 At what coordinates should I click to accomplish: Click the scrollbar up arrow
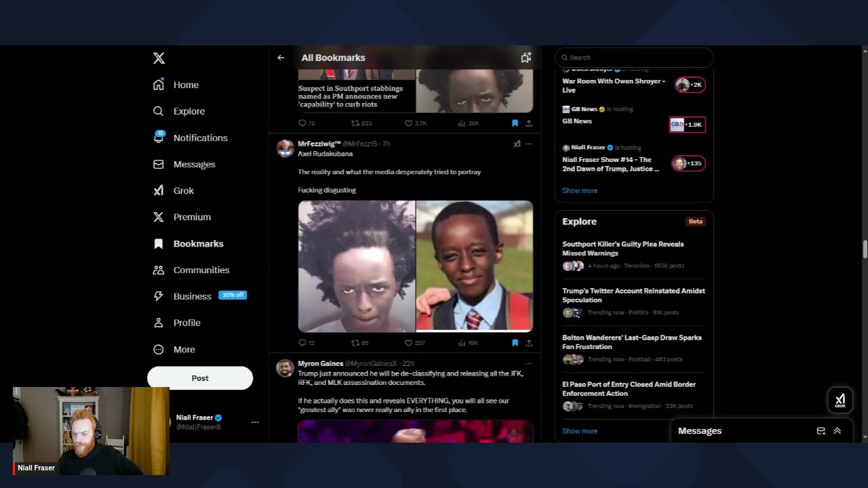pyautogui.click(x=865, y=50)
